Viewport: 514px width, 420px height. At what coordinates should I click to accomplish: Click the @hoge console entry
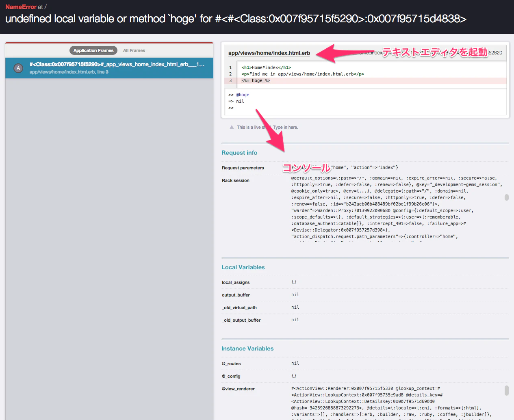click(x=243, y=95)
